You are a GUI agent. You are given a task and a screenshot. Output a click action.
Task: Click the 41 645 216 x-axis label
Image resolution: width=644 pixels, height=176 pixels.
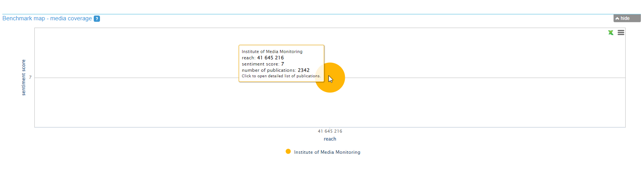pos(330,131)
